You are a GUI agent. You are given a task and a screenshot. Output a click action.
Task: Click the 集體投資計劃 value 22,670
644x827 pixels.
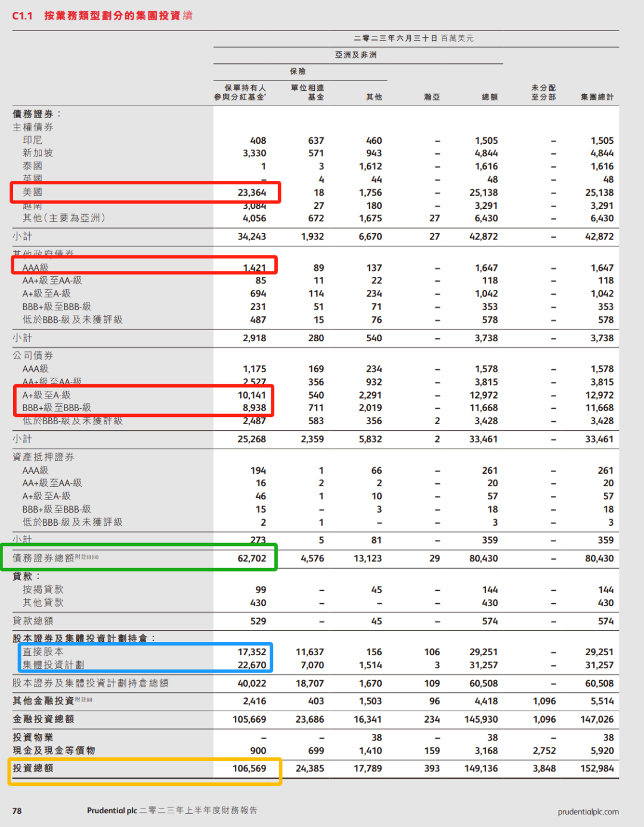tap(252, 665)
